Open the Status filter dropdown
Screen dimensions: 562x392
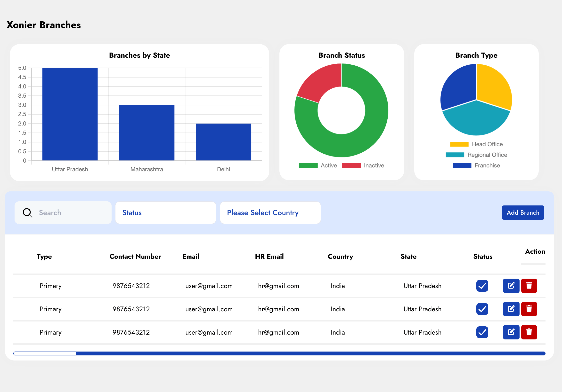click(165, 213)
